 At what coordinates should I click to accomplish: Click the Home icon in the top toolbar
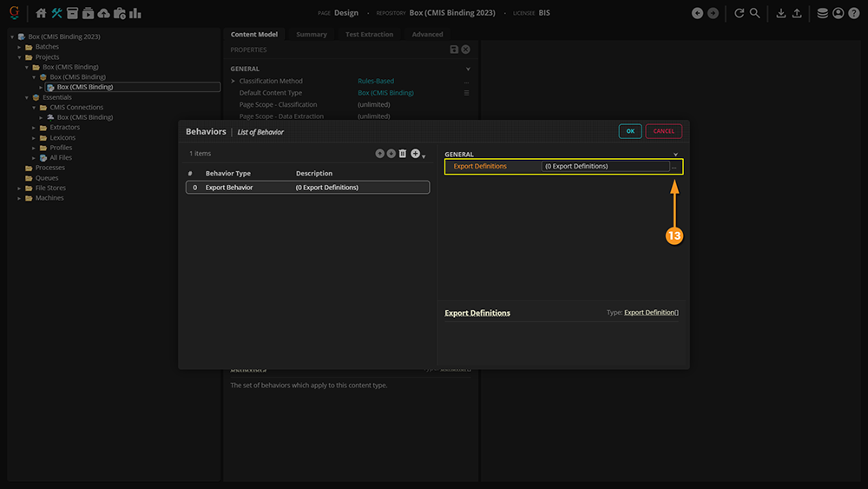click(x=41, y=13)
